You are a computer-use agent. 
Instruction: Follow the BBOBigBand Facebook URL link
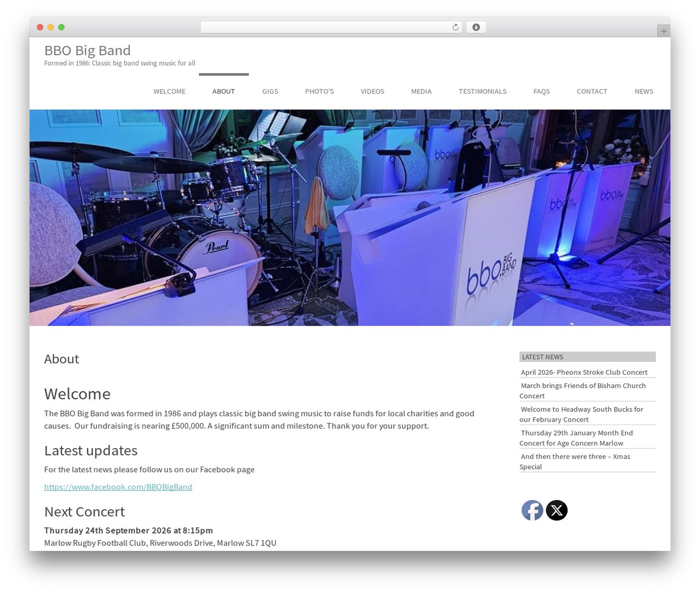pos(118,487)
